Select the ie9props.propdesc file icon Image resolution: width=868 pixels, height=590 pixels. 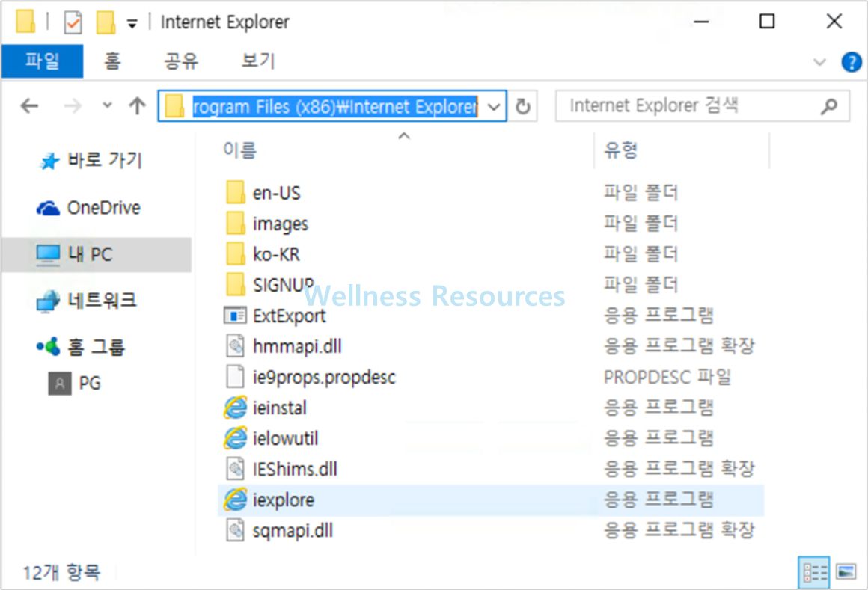[235, 377]
